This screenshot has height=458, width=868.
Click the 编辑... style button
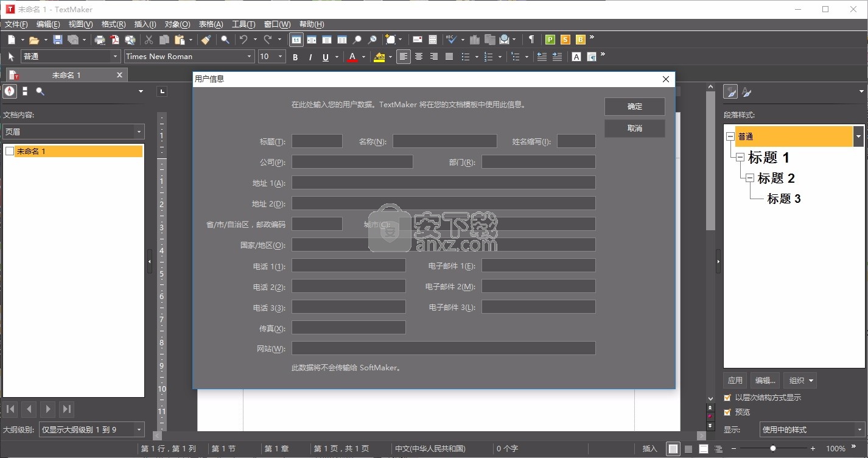coord(765,381)
